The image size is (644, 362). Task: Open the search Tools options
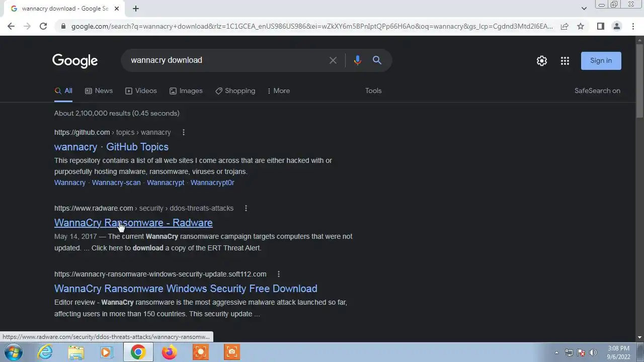(x=373, y=91)
